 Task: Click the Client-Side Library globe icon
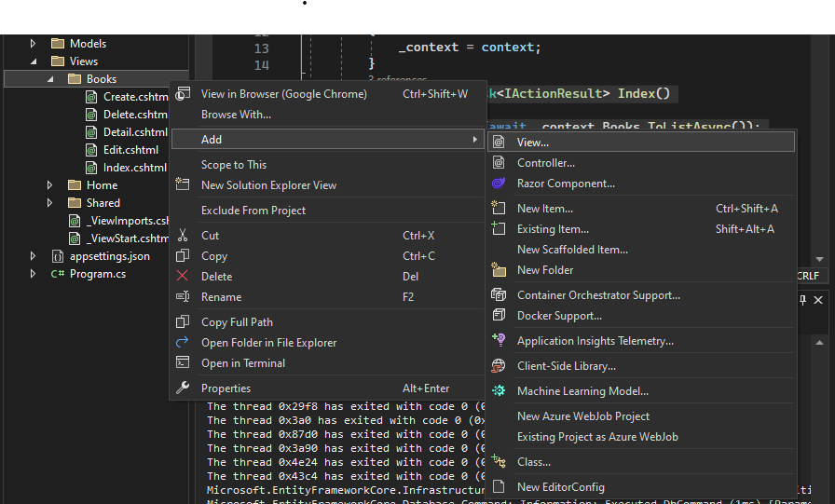[x=499, y=366]
